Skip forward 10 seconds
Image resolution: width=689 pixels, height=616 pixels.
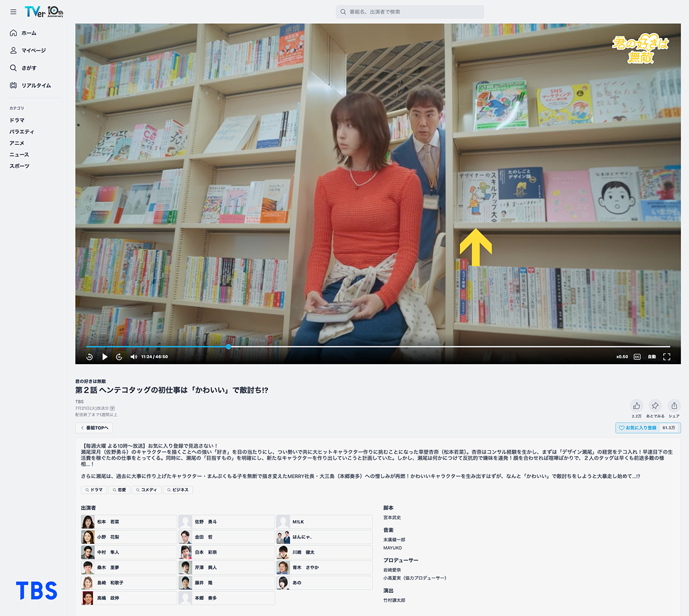119,357
